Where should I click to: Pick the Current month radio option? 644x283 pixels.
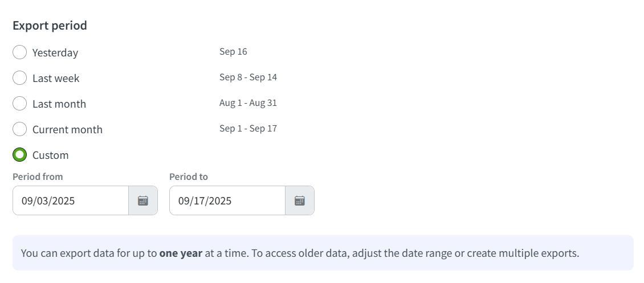19,129
